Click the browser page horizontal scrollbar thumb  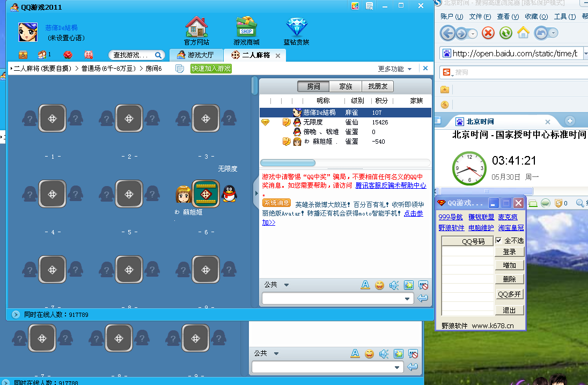coord(487,191)
